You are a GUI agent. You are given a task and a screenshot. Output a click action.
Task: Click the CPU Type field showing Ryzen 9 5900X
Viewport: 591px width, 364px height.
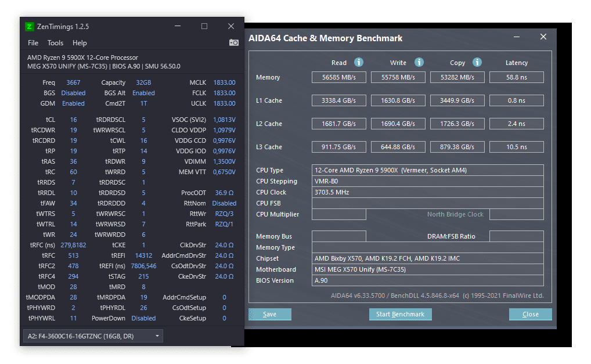pos(427,170)
